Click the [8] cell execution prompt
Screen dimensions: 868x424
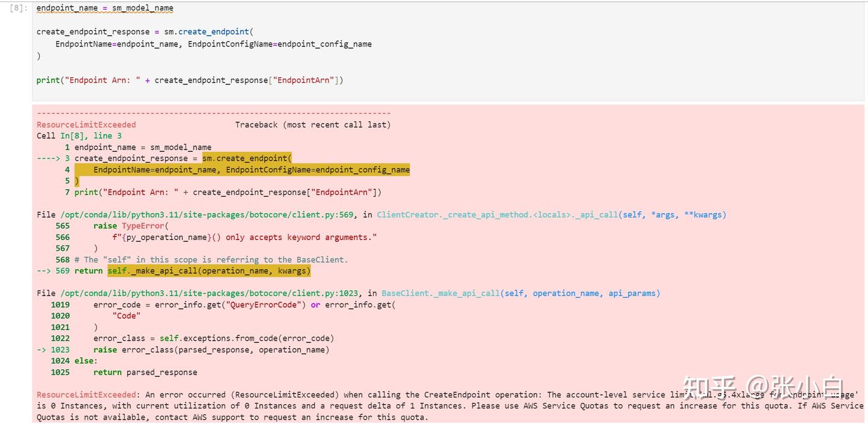coord(18,8)
